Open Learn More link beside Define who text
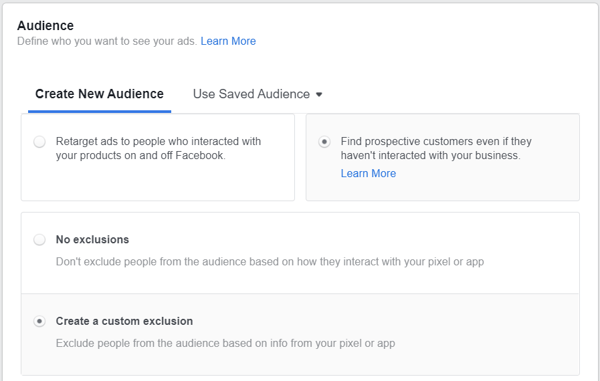Viewport: 600px width, 381px height. [x=228, y=41]
